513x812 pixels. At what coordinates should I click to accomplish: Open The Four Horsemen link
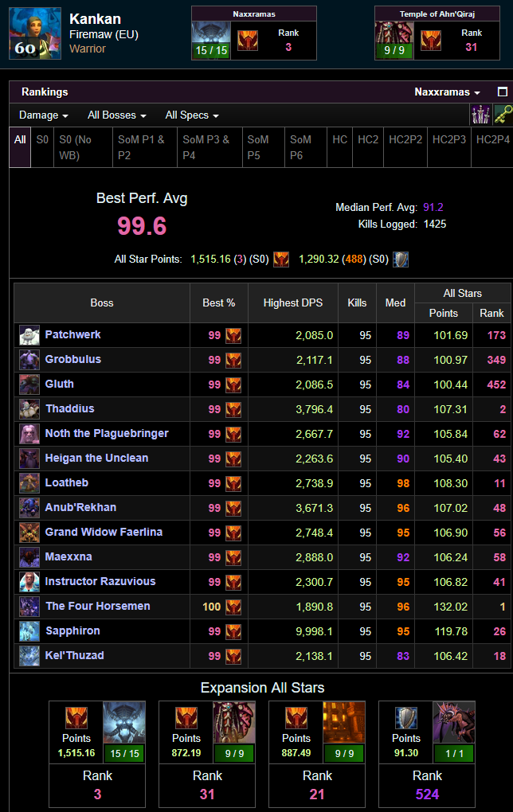[x=98, y=606]
